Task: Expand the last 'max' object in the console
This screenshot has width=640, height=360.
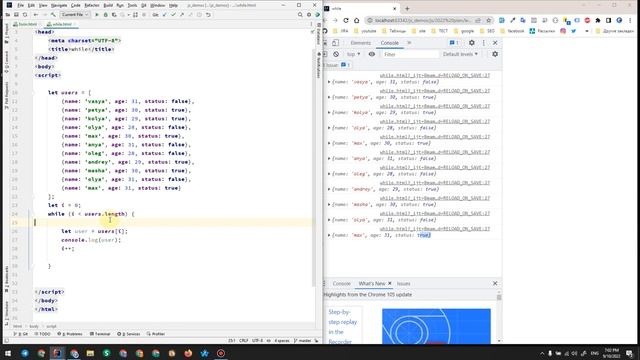Action: point(329,235)
